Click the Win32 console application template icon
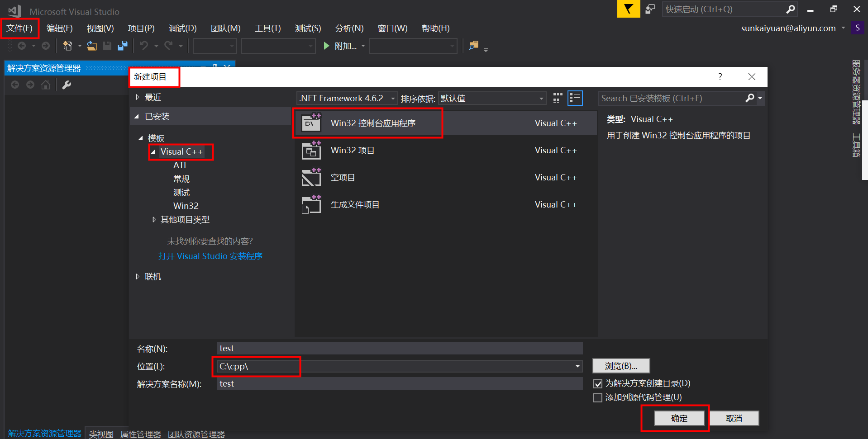Viewport: 868px width, 439px height. [311, 123]
